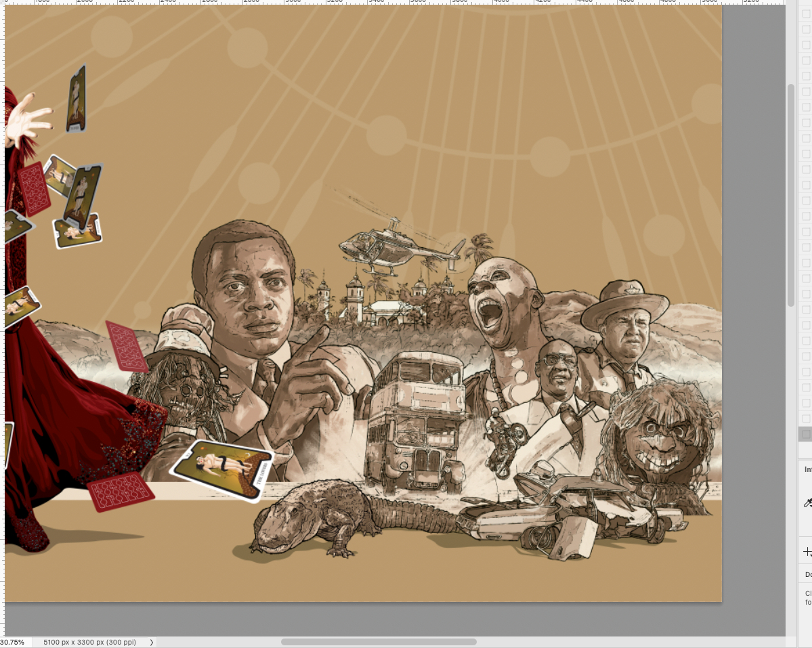The height and width of the screenshot is (648, 812).
Task: Click the 30.75% zoom level field
Action: point(12,642)
